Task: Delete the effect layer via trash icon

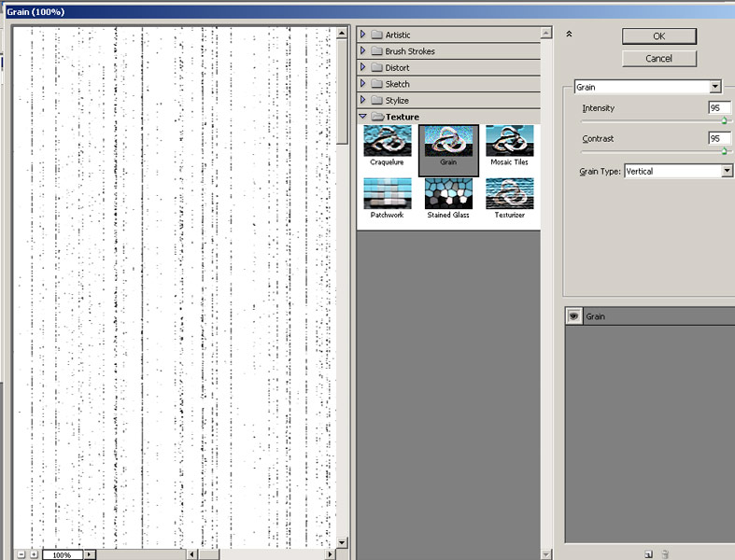Action: 665,554
